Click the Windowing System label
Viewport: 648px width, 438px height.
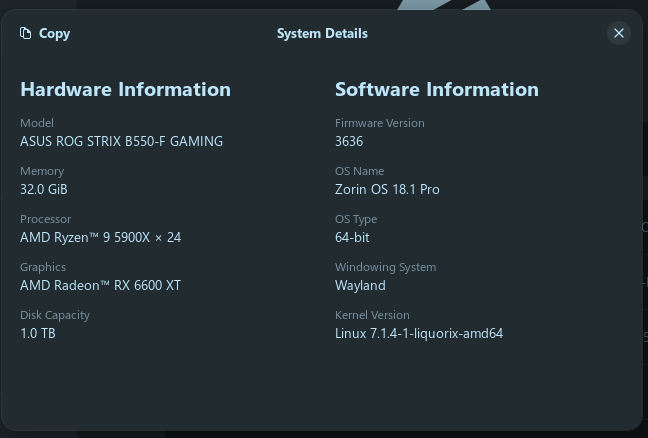tap(386, 267)
